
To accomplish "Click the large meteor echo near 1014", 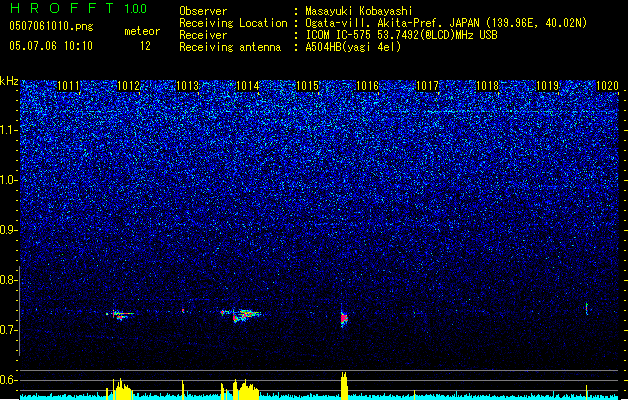I will click(x=246, y=316).
